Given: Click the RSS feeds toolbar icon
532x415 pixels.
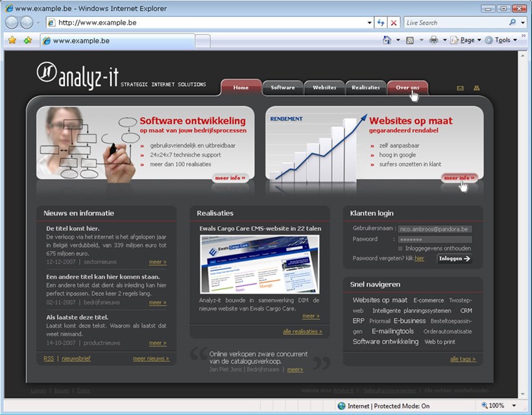Looking at the screenshot, I should click(x=410, y=40).
